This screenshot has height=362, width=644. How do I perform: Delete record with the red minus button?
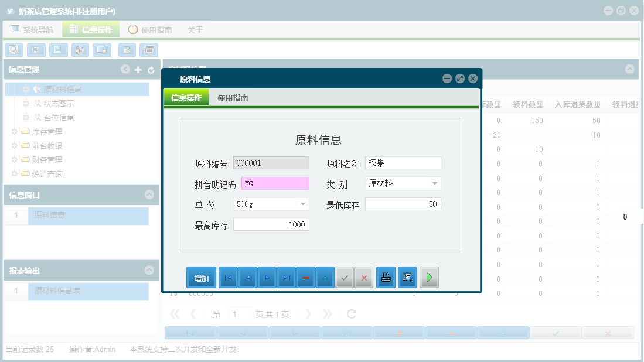pos(306,278)
